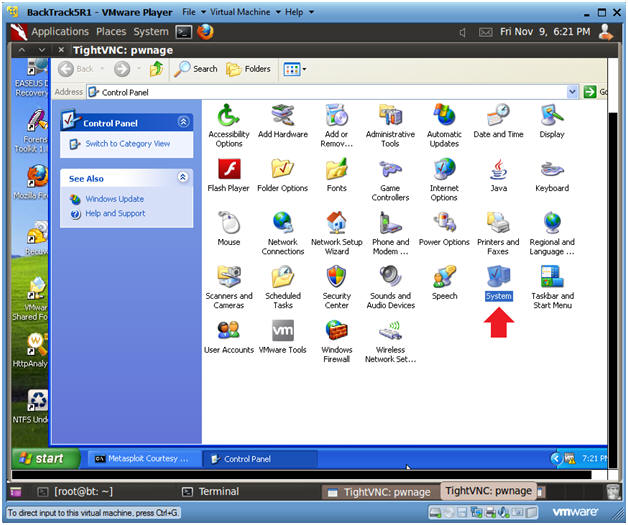This screenshot has height=525, width=628.
Task: Collapse the See Also pane
Action: (183, 177)
